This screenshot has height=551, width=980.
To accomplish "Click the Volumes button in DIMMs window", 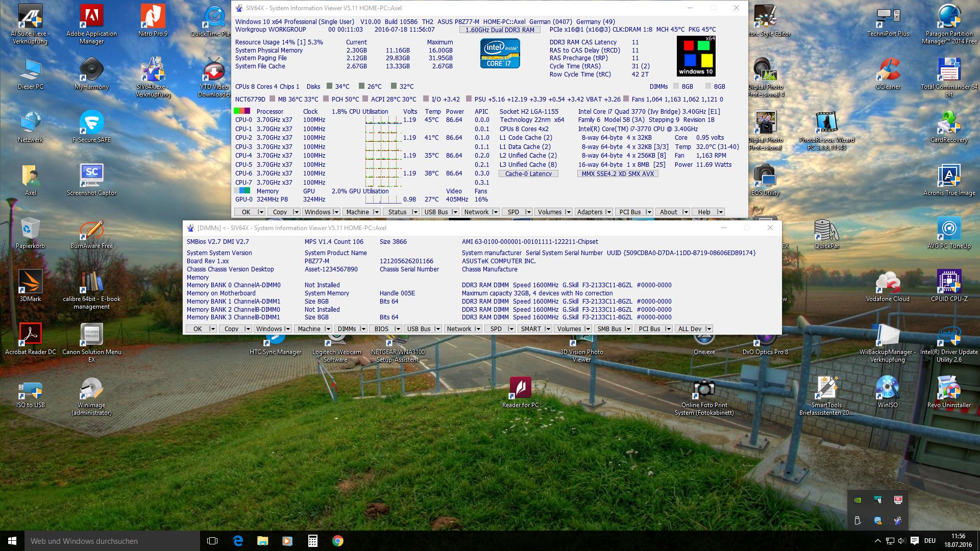I will tap(569, 329).
